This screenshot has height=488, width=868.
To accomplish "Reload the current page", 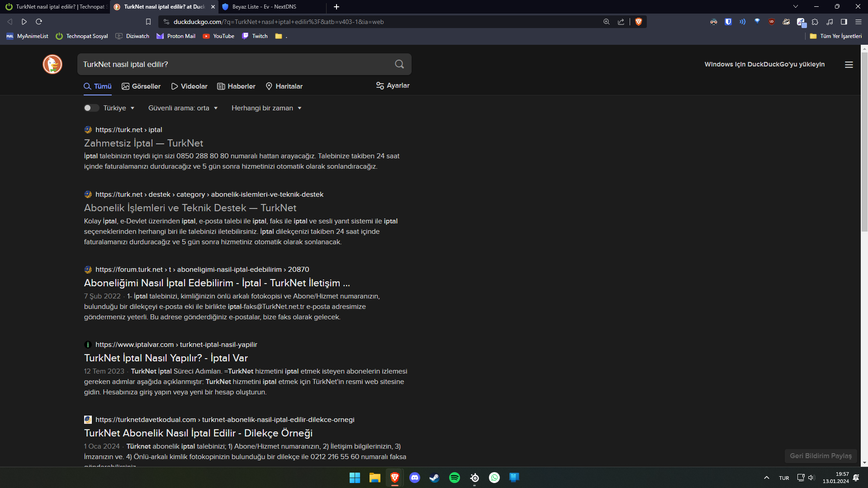I will pos(39,22).
